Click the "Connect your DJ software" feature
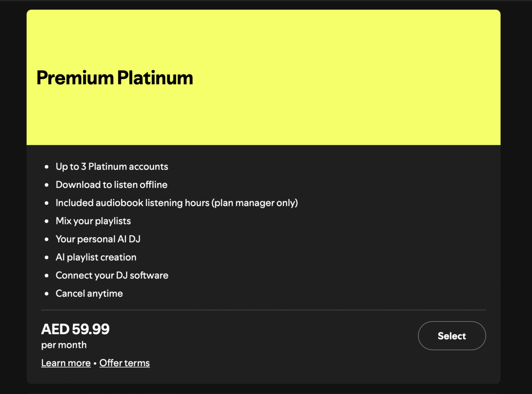 pos(112,275)
